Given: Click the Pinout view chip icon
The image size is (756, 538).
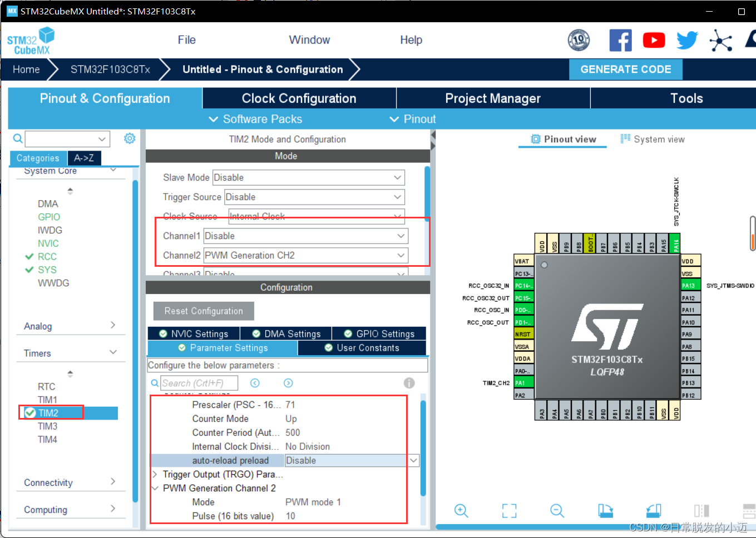Looking at the screenshot, I should click(535, 139).
